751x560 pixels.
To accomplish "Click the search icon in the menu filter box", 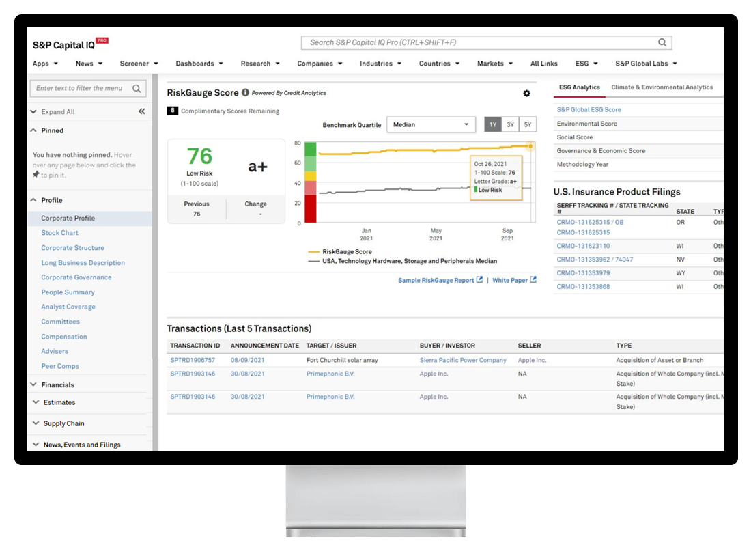I will click(x=137, y=88).
